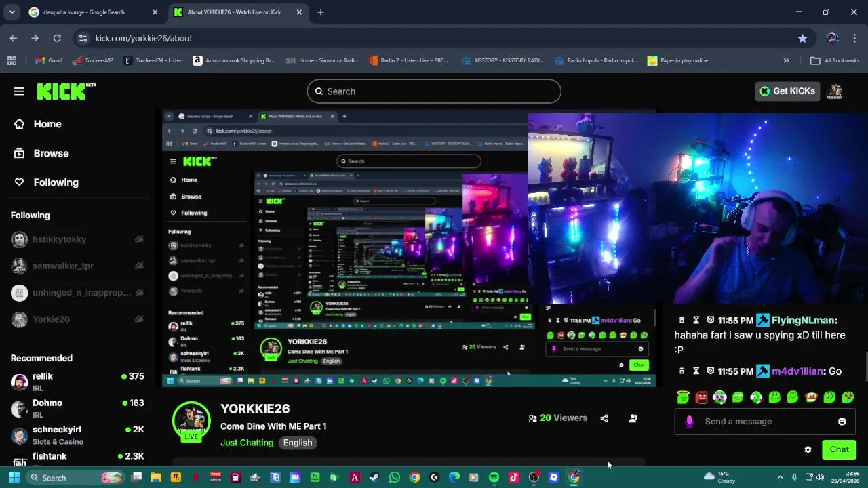
Task: Toggle notifications for Yorkie26
Action: pos(139,319)
